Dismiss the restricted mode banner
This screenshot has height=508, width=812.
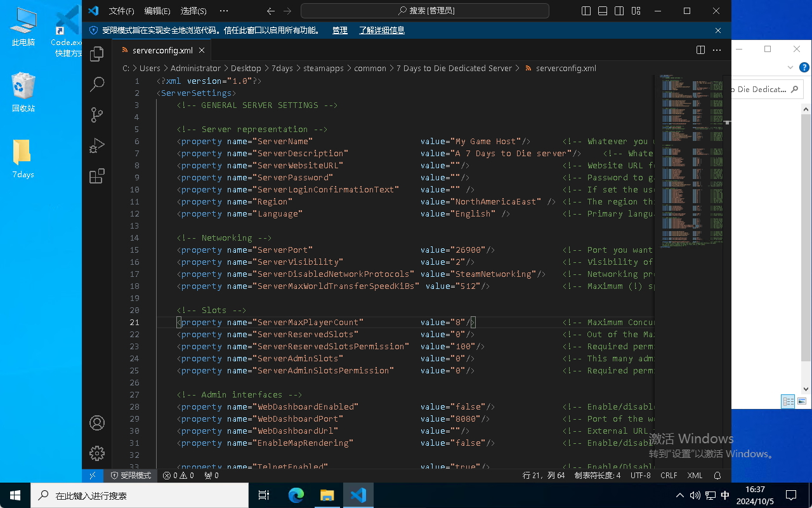(718, 30)
